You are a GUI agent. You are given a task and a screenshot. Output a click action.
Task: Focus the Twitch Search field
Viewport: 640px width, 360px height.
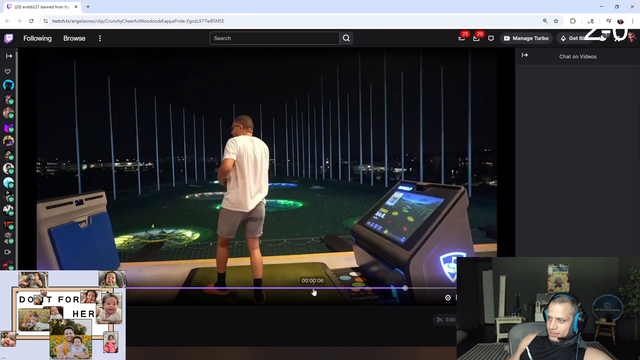(x=274, y=38)
